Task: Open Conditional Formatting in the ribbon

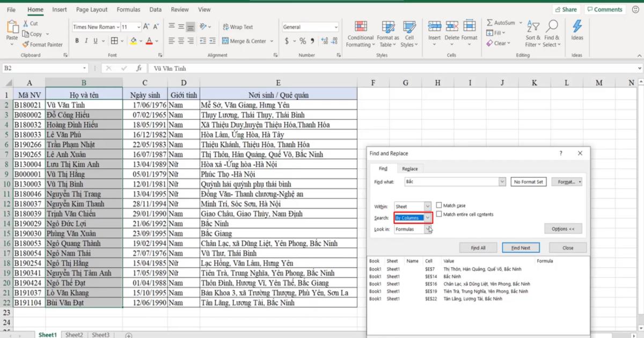Action: coord(361,27)
